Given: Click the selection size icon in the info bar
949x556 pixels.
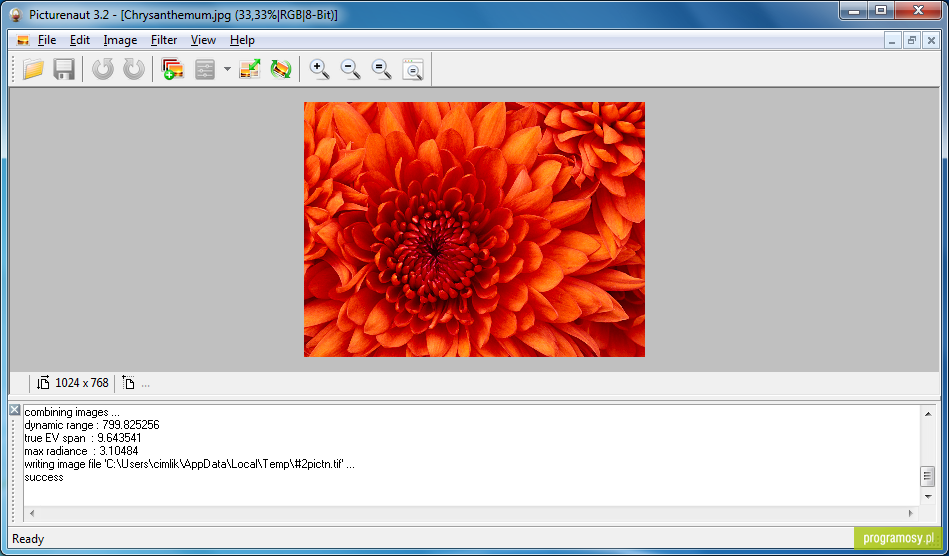Looking at the screenshot, I should coord(128,382).
